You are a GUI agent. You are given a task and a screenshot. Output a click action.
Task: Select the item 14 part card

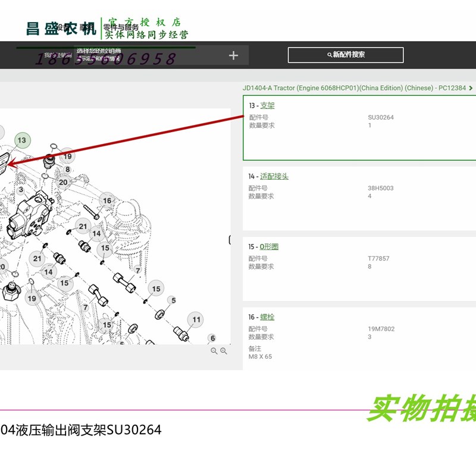click(359, 199)
